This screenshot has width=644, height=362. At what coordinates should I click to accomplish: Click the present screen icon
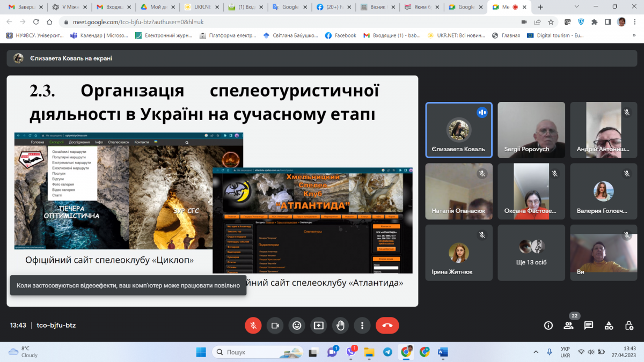point(319,325)
